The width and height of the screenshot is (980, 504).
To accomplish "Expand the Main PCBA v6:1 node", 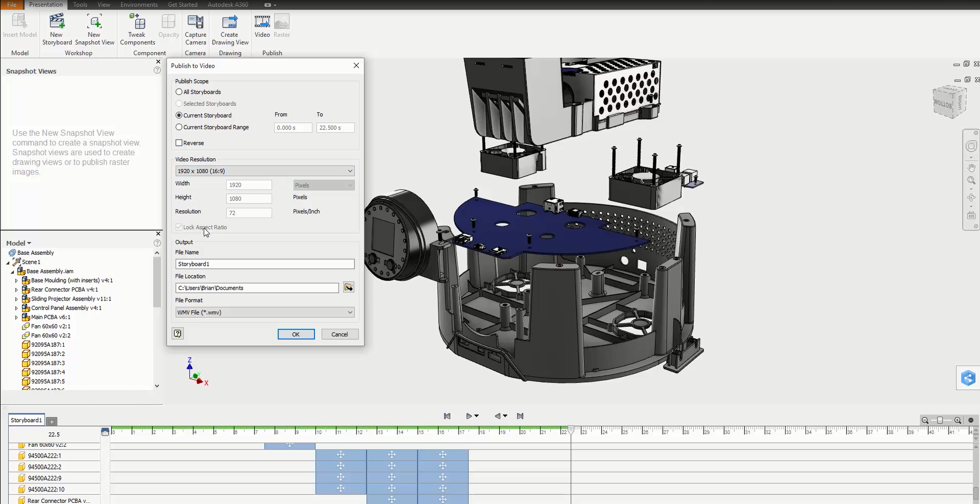I will pyautogui.click(x=17, y=317).
